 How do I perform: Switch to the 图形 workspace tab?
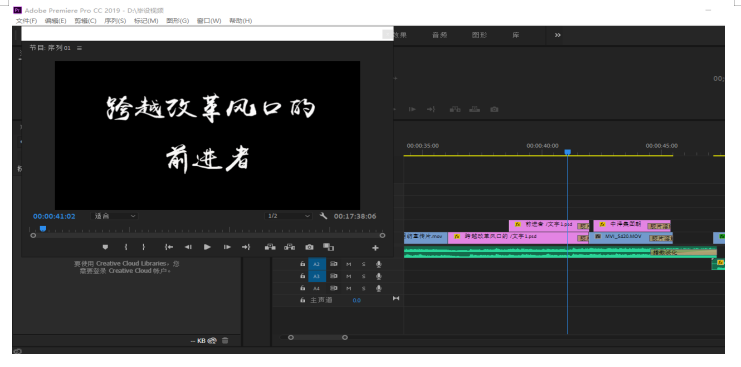click(479, 35)
